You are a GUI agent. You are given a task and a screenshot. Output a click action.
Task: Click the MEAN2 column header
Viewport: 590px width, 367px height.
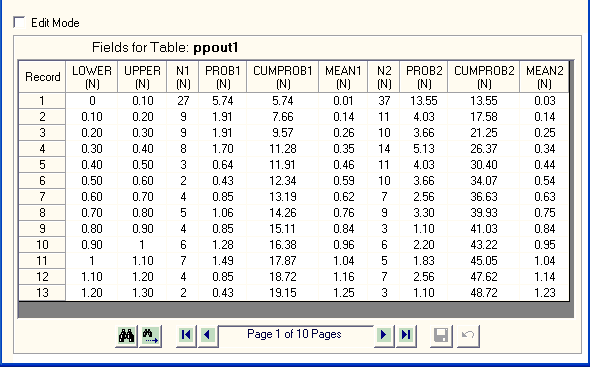pos(544,77)
